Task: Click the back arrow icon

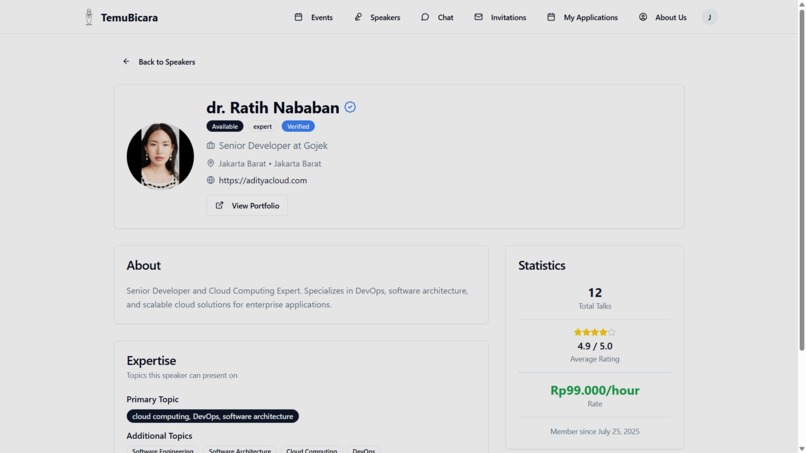Action: (126, 61)
